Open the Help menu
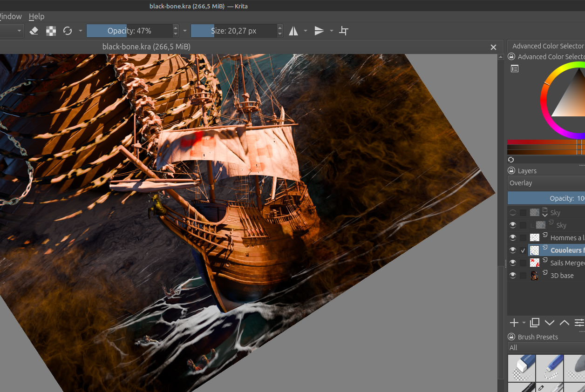The image size is (585, 392). click(36, 16)
